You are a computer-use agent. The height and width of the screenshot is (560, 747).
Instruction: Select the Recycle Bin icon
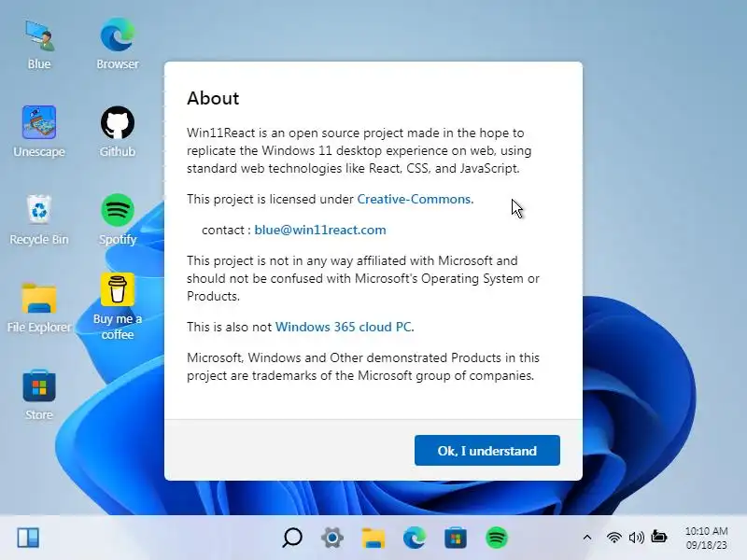pyautogui.click(x=39, y=219)
